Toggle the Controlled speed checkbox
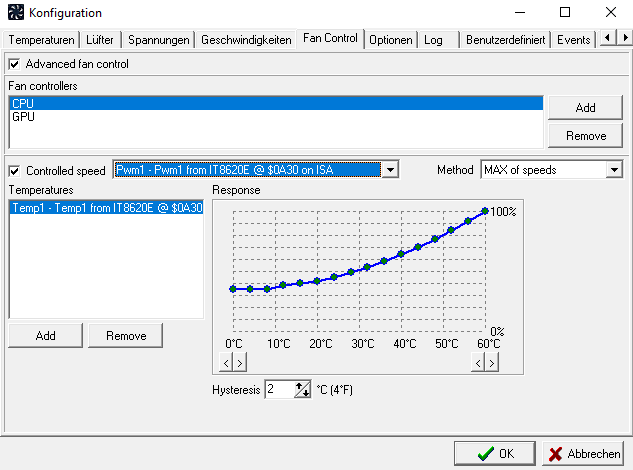Viewport: 633px width, 470px height. pyautogui.click(x=14, y=171)
